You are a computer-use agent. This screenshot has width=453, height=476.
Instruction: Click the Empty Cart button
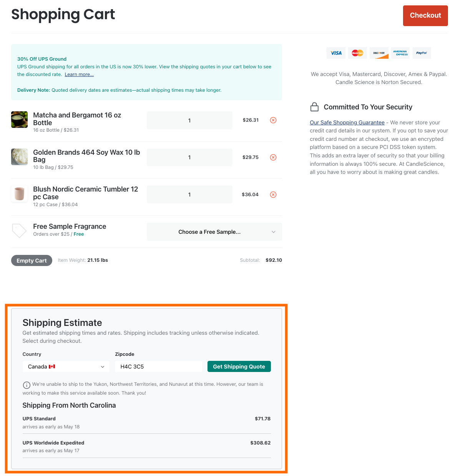coord(32,261)
